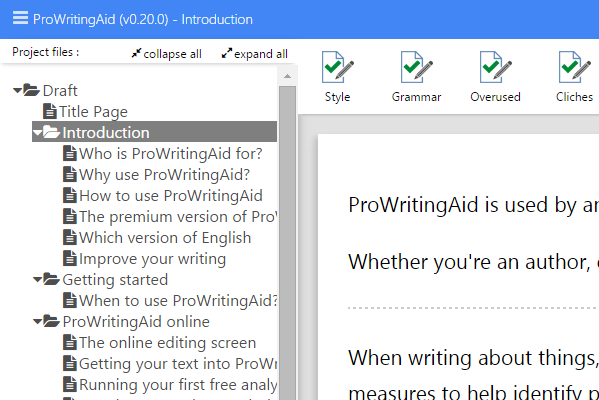Image resolution: width=599 pixels, height=400 pixels.
Task: Open Who is ProWritingAid for? file
Action: point(171,154)
